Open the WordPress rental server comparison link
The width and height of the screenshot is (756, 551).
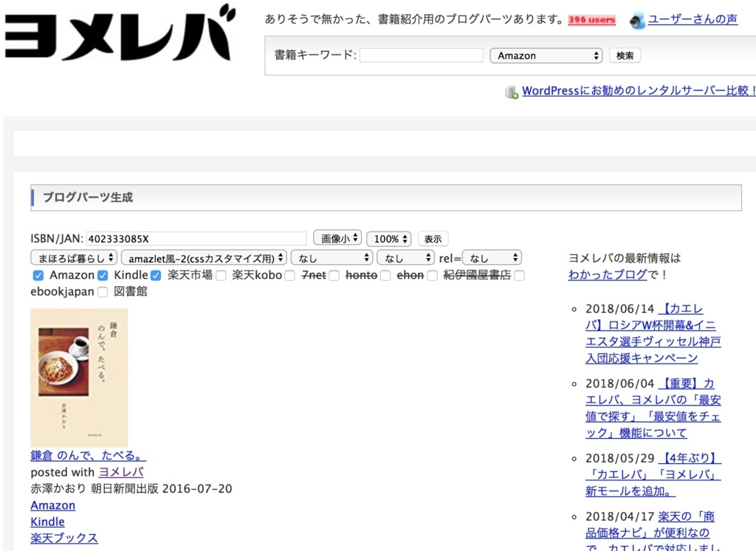pyautogui.click(x=639, y=91)
